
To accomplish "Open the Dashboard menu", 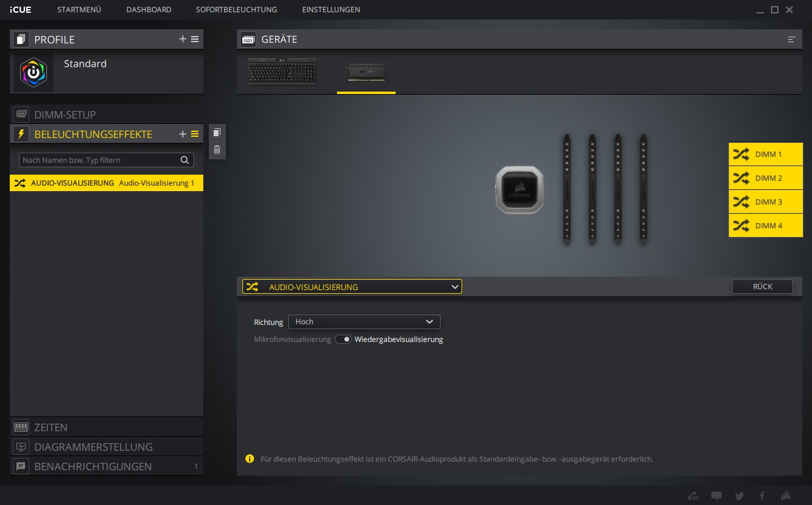I will (148, 9).
